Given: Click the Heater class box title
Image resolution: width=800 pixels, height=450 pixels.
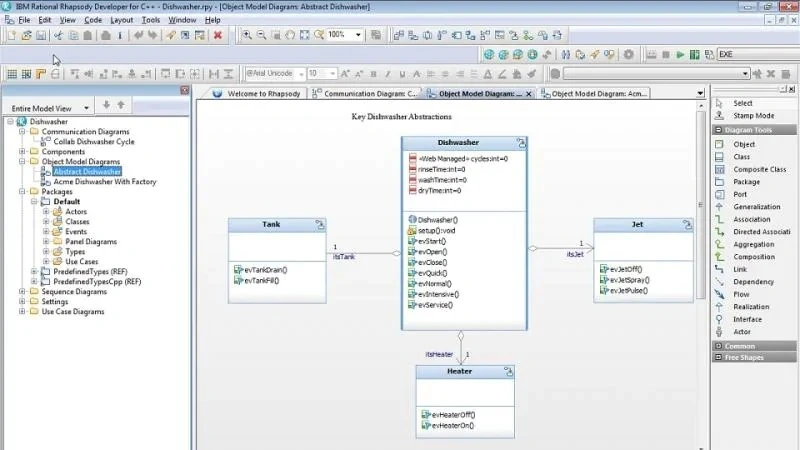Looking at the screenshot, I should click(x=459, y=371).
